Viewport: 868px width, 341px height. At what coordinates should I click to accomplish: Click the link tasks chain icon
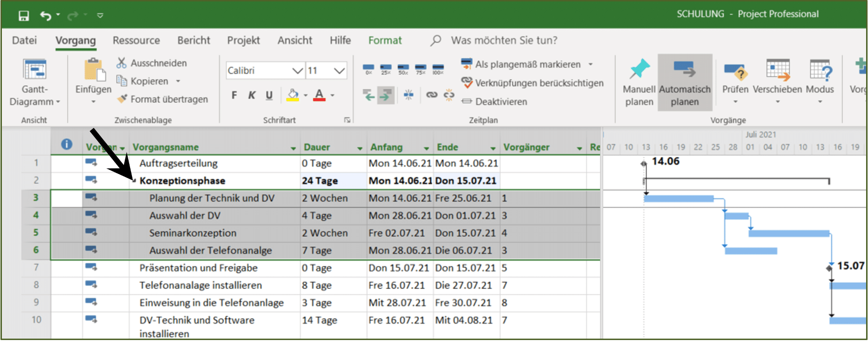(x=432, y=95)
